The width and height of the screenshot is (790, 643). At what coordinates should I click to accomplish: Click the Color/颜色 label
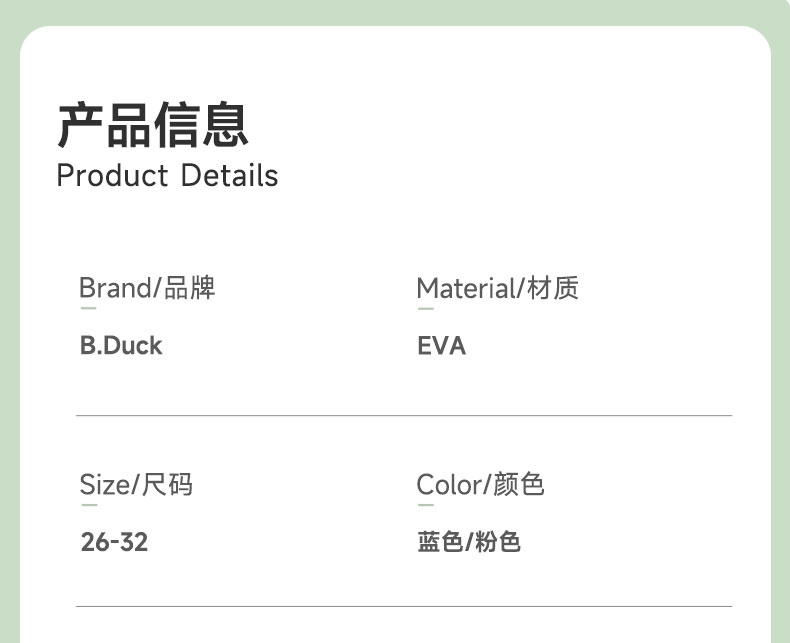point(480,485)
